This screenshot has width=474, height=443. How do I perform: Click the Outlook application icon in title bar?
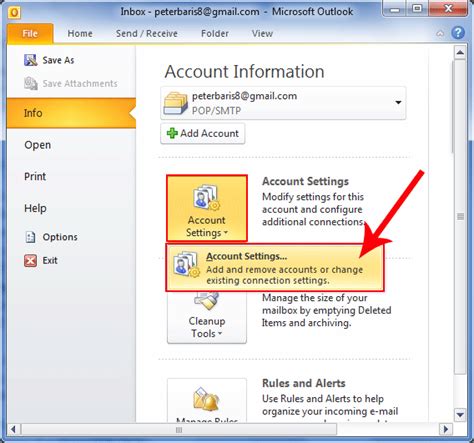14,12
